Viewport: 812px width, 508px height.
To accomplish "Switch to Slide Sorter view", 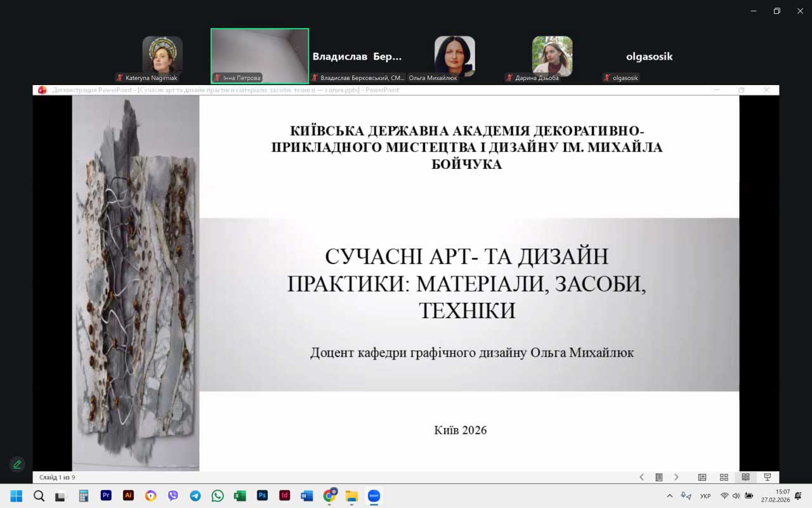I will (724, 477).
